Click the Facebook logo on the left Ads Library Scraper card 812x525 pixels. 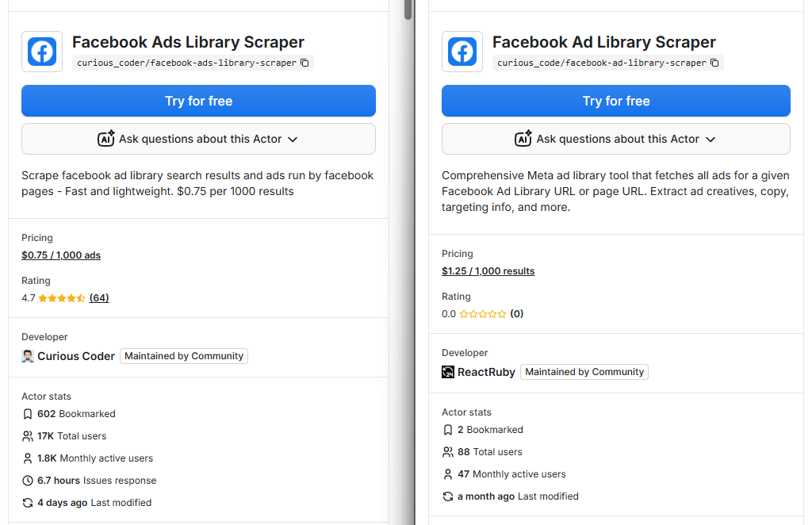(42, 52)
